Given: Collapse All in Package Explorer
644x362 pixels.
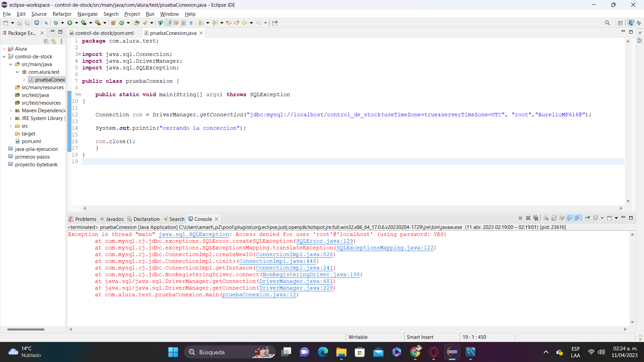Looking at the screenshot, I should click(46, 41).
